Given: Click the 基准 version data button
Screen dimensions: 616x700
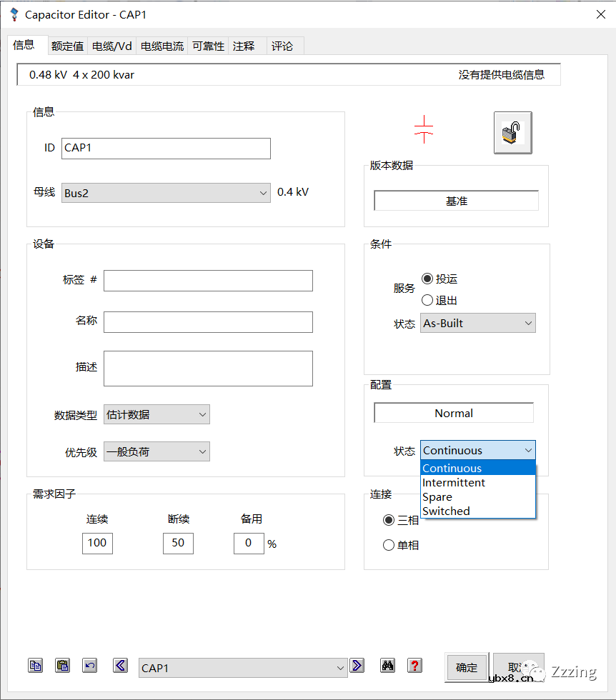Looking at the screenshot, I should [x=455, y=200].
